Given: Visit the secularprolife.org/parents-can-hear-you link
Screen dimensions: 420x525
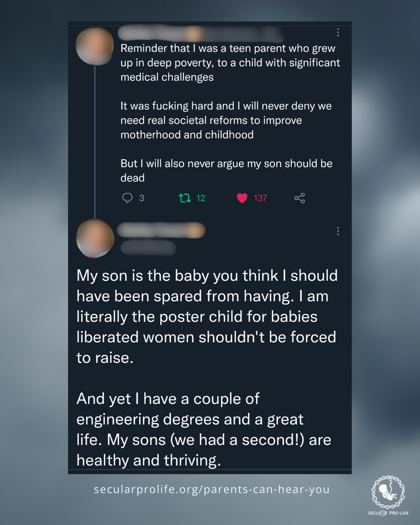Looking at the screenshot, I should (212, 490).
